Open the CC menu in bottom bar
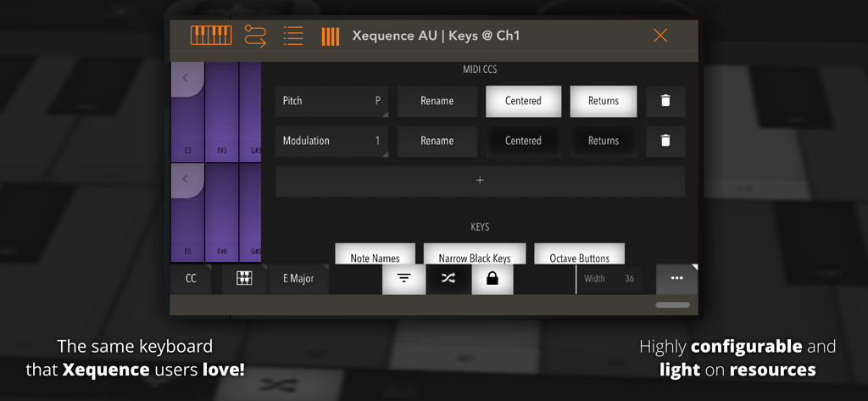This screenshot has width=868, height=401. coord(191,279)
